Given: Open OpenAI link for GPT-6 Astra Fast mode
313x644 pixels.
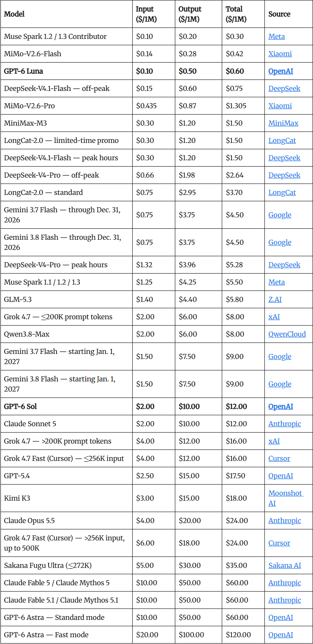Looking at the screenshot, I should click(x=281, y=635).
